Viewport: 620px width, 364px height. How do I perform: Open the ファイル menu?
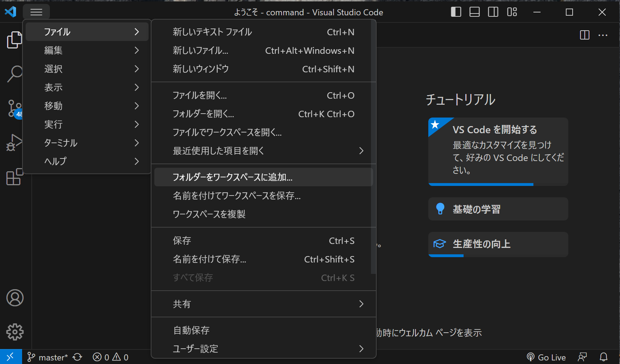(x=87, y=32)
